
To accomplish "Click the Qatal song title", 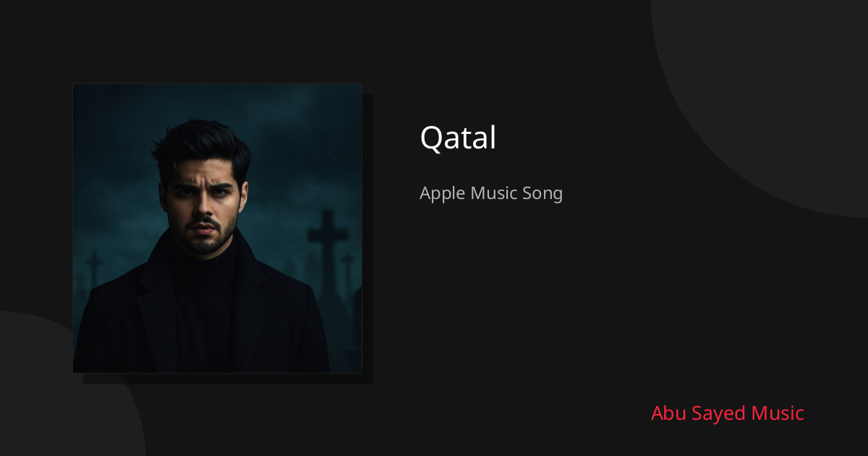I will (x=458, y=138).
